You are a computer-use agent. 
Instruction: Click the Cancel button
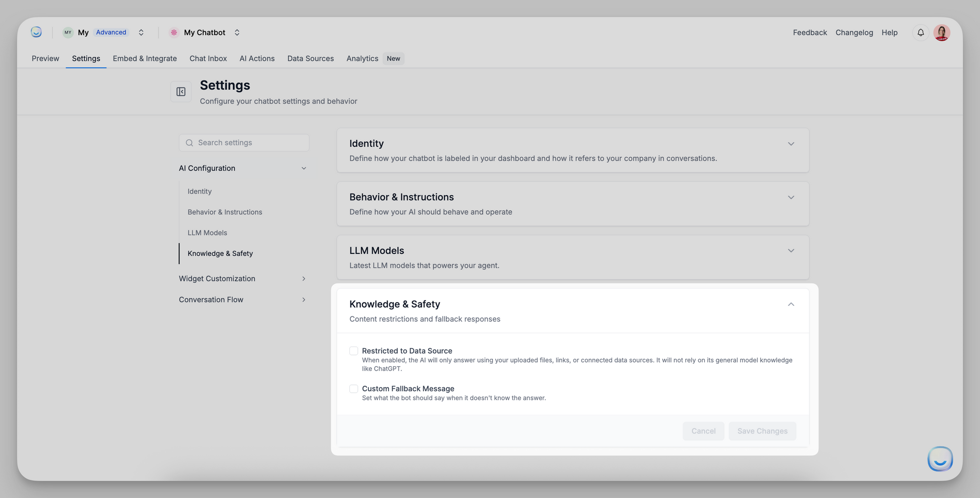(x=704, y=431)
